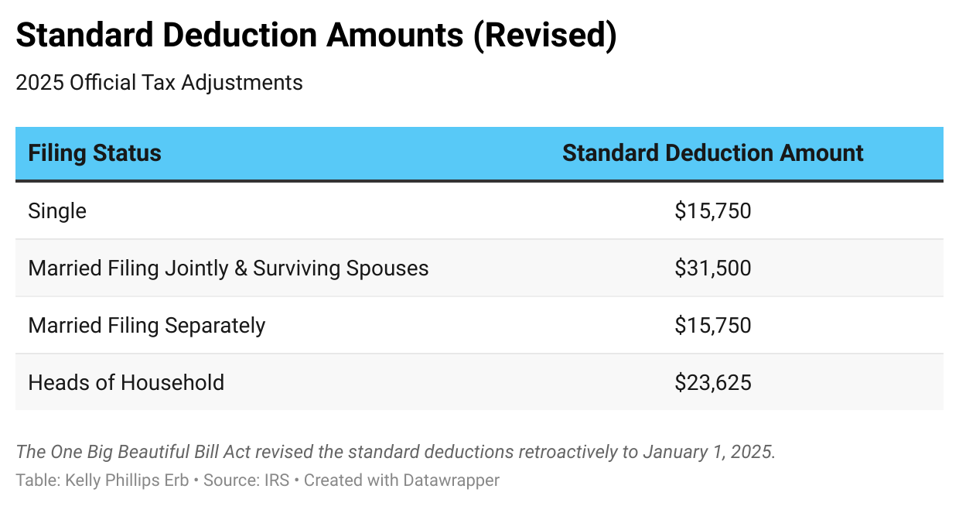The image size is (959, 506).
Task: Click "Married Filing Jointly & Surviving Spouses" label
Action: tap(228, 268)
